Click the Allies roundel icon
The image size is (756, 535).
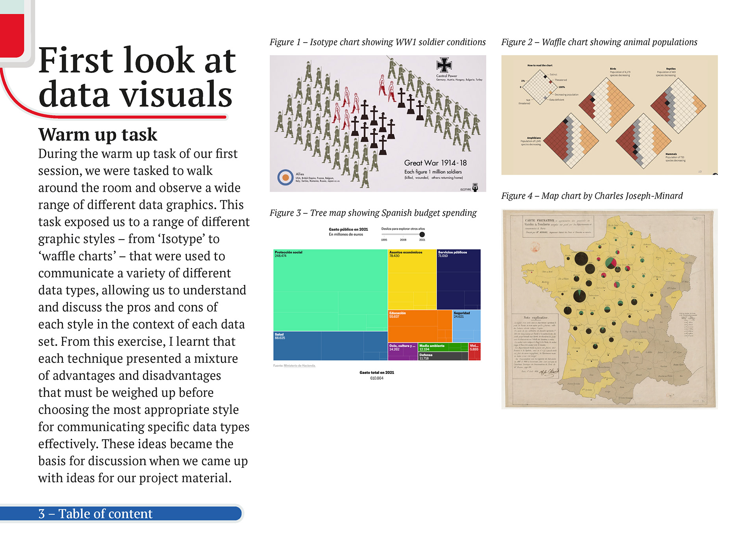coord(285,177)
